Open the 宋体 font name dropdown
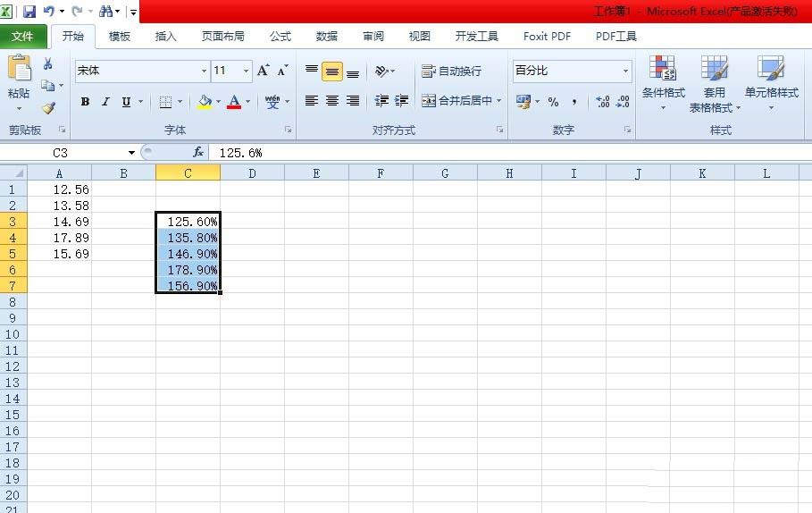Screen dimensions: 812x513 pyautogui.click(x=204, y=71)
